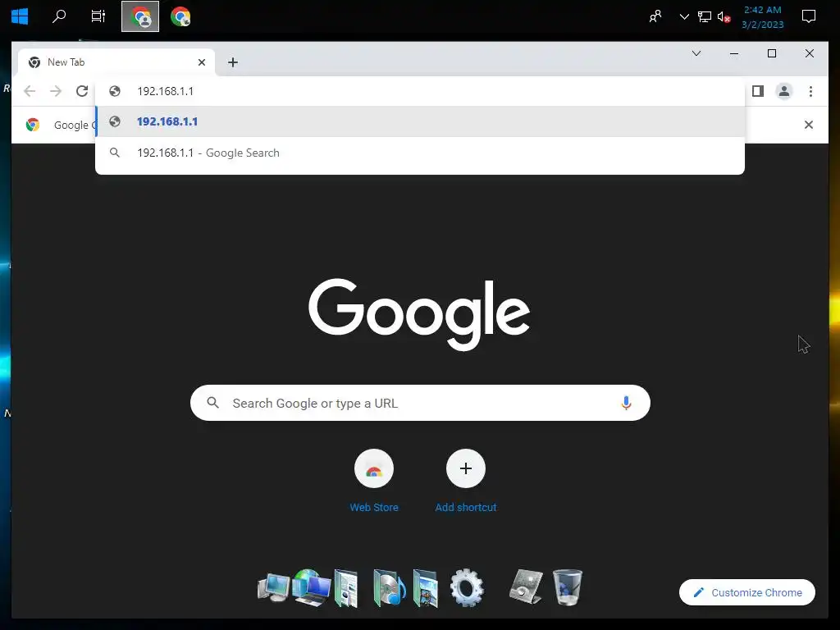Click the globe icon in the suggestion row

115,121
